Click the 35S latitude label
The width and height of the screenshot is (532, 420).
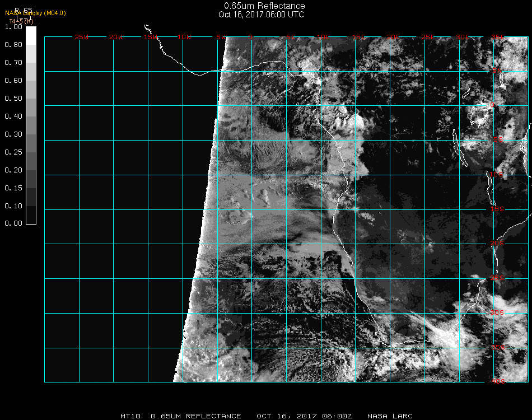[498, 347]
